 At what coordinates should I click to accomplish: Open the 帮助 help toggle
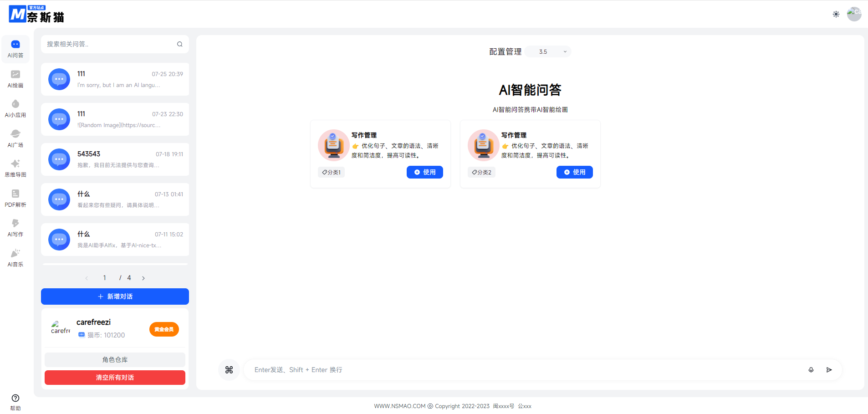(x=15, y=401)
